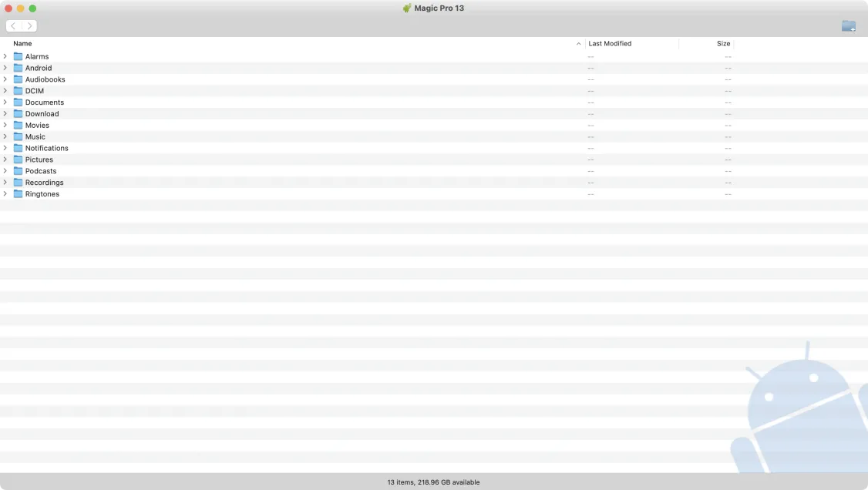Viewport: 868px width, 490px height.
Task: Toggle sort direction arrow in Name header
Action: (x=578, y=44)
